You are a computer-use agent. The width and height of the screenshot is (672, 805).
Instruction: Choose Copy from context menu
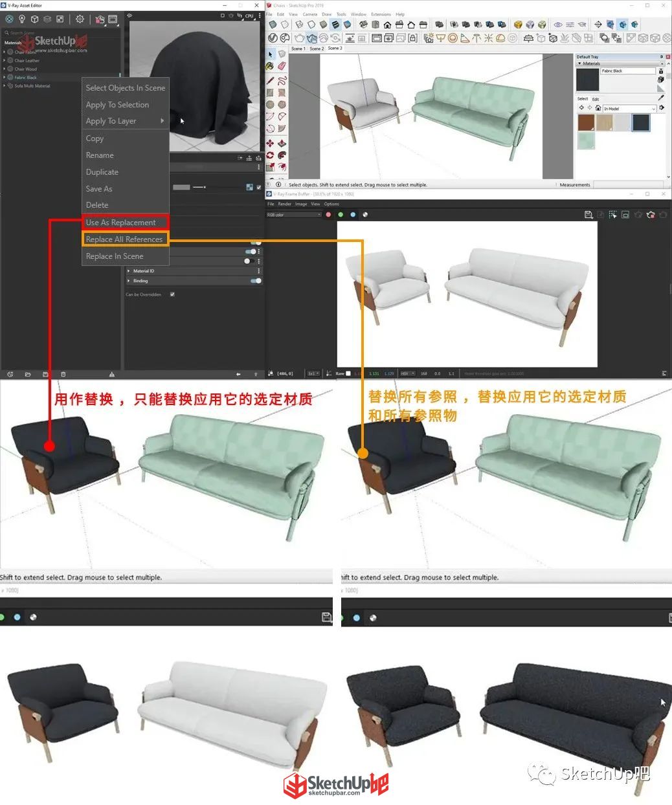point(125,138)
